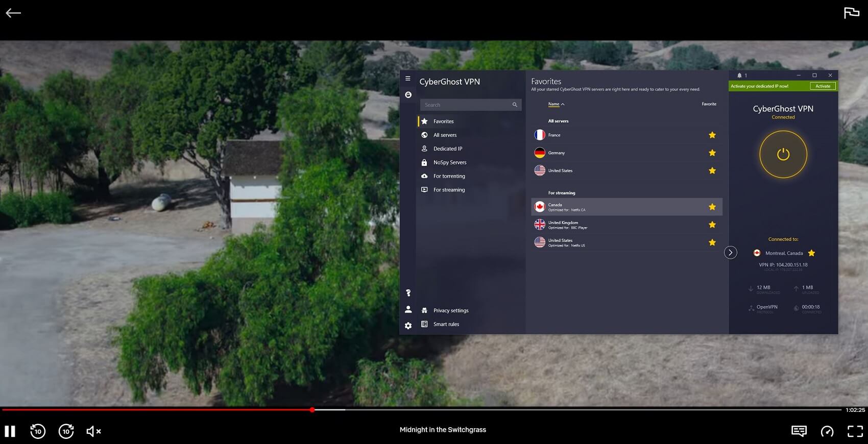Minimize the CyberGhost window
This screenshot has height=444, width=868.
[x=799, y=76]
